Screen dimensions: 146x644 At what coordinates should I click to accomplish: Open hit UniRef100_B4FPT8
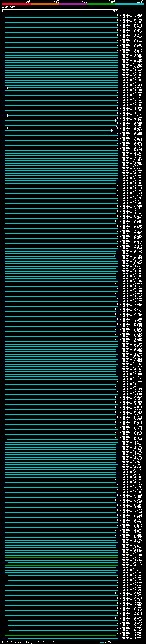tap(131, 25)
